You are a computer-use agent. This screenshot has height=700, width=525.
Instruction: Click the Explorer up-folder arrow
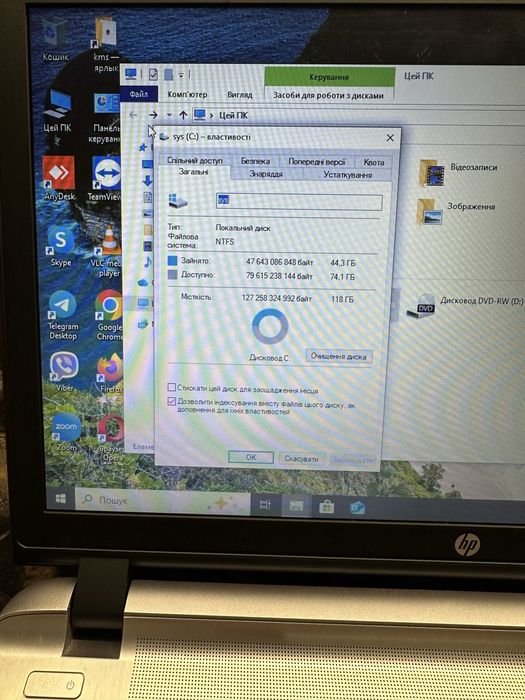pos(183,115)
